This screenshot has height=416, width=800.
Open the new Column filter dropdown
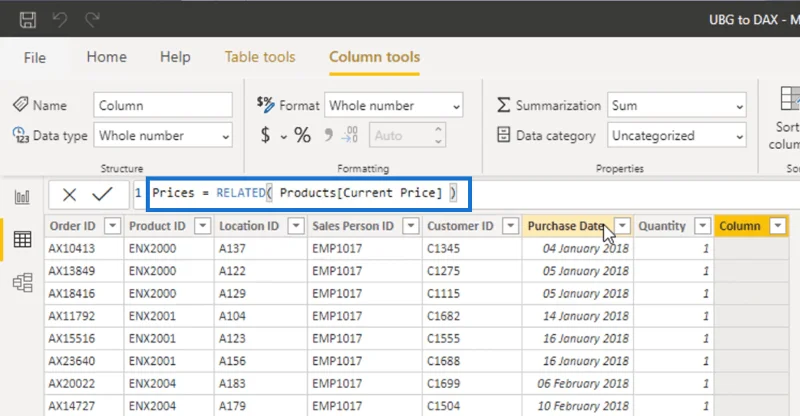coord(778,226)
